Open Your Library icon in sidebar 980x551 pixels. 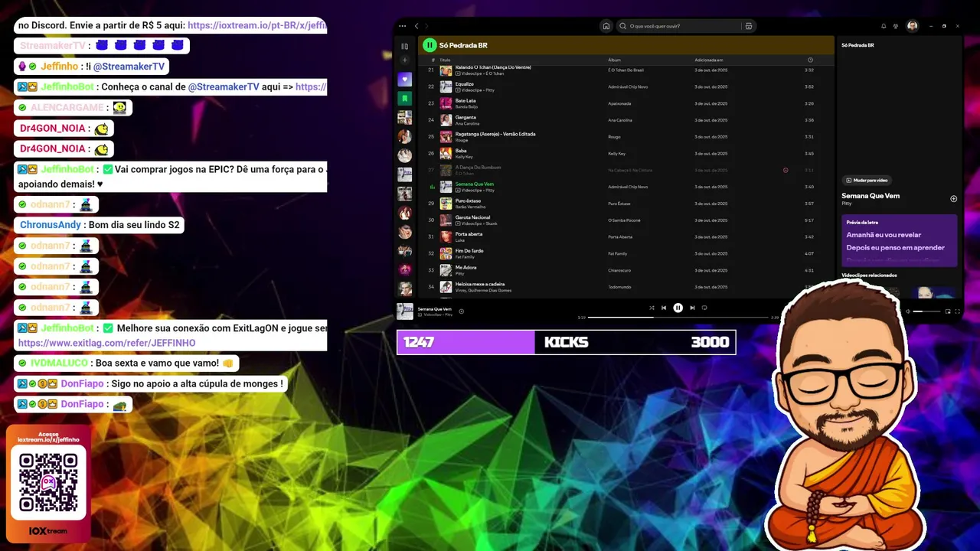(x=405, y=46)
